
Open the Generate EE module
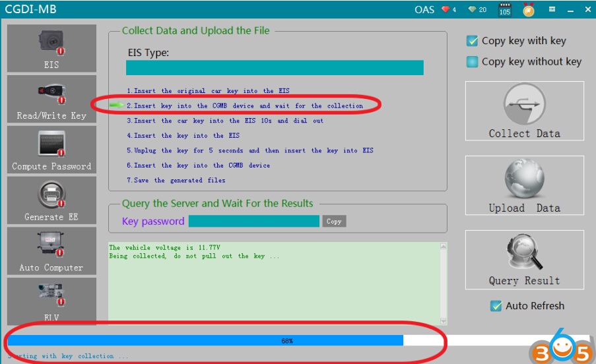(x=51, y=200)
